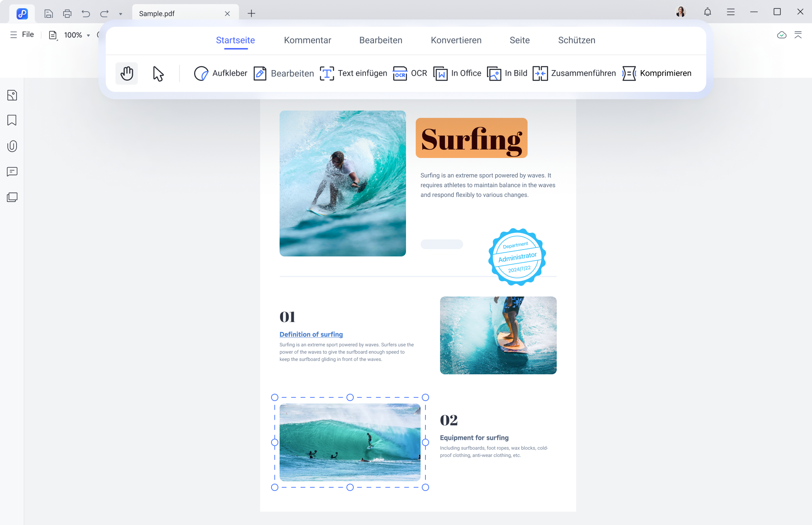
Task: Click the Startseite menu tab
Action: [x=235, y=40]
